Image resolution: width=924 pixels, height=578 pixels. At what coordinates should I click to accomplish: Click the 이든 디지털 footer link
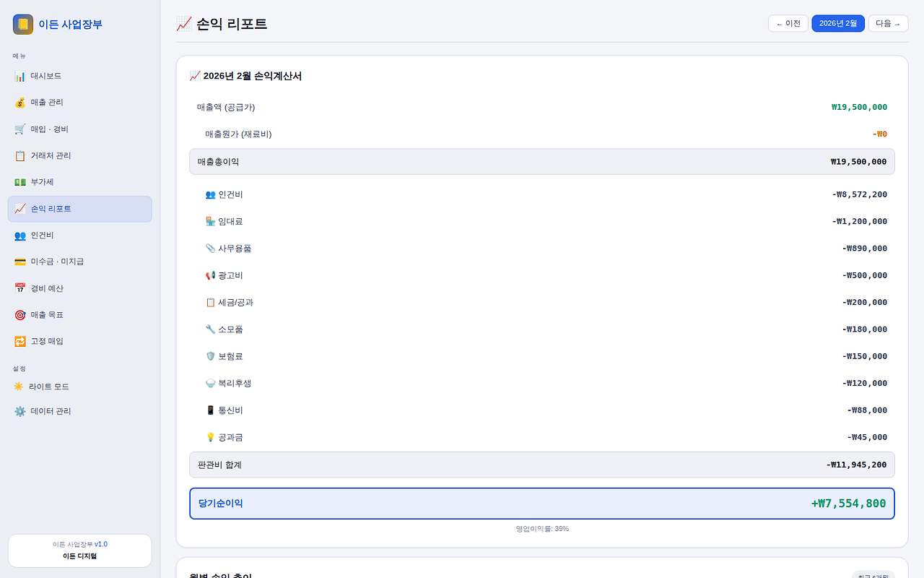pos(79,556)
